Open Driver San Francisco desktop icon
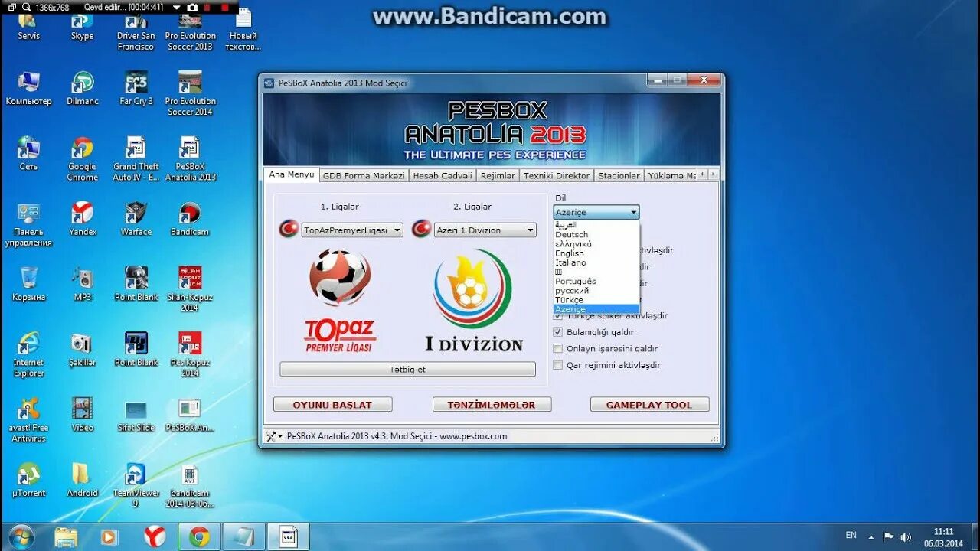 click(136, 33)
